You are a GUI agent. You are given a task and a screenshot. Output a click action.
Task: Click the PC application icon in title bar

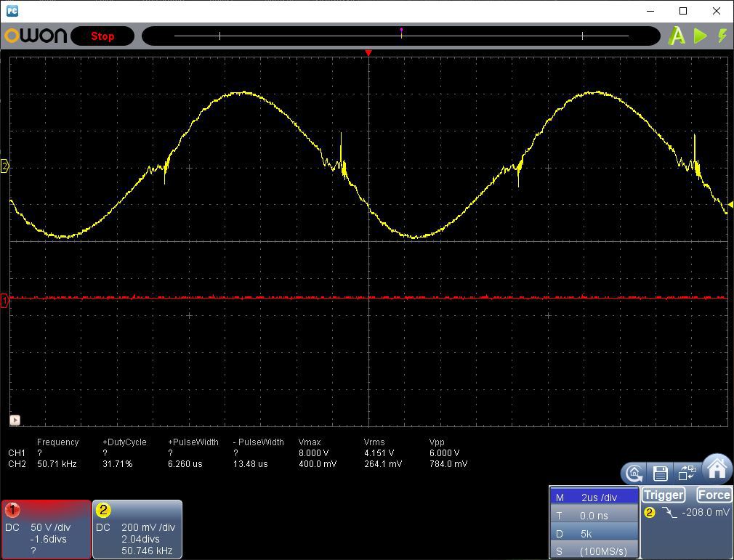(12, 11)
